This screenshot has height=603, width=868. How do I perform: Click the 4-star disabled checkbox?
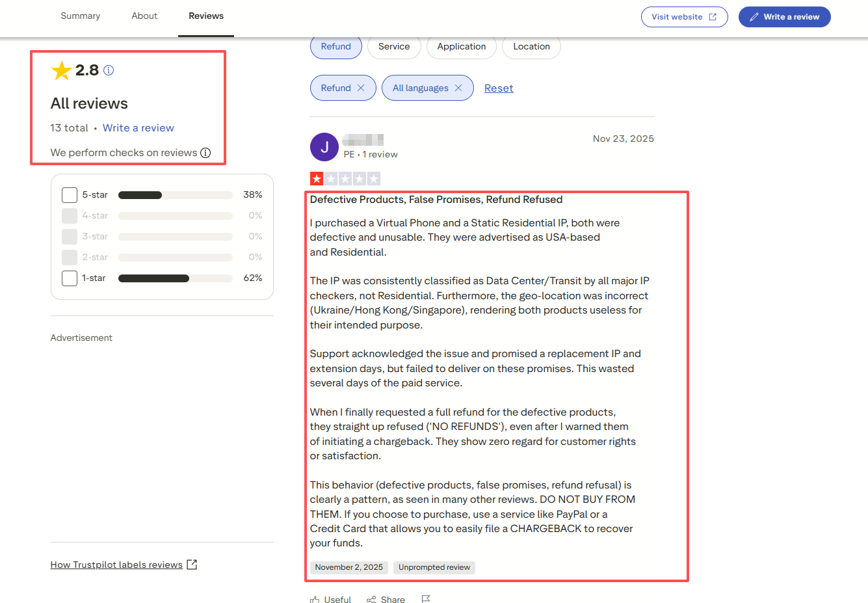tap(70, 216)
